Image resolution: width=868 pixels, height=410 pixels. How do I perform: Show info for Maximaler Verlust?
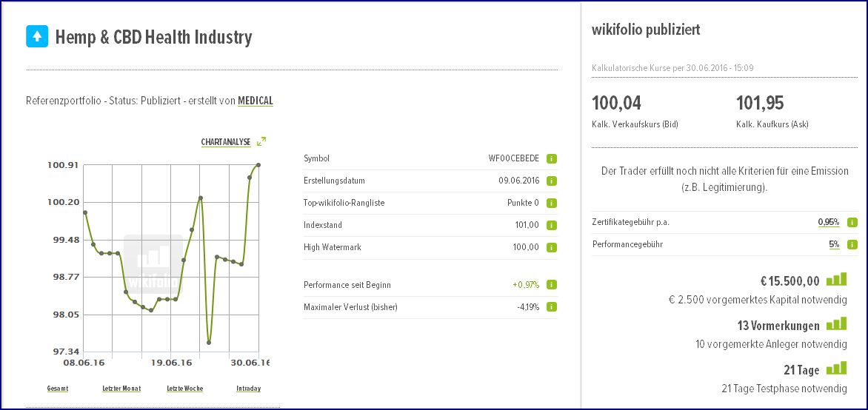coord(551,307)
